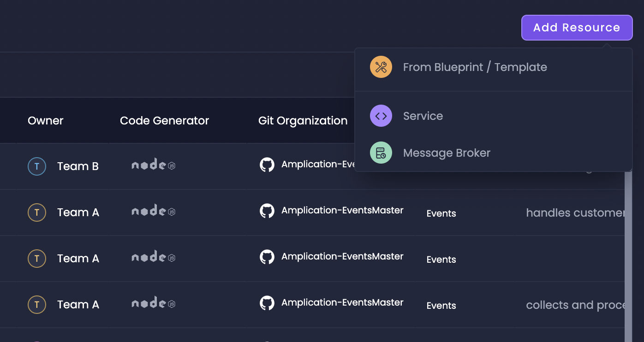This screenshot has width=644, height=342.
Task: Click the purple Service code icon
Action: click(x=381, y=116)
